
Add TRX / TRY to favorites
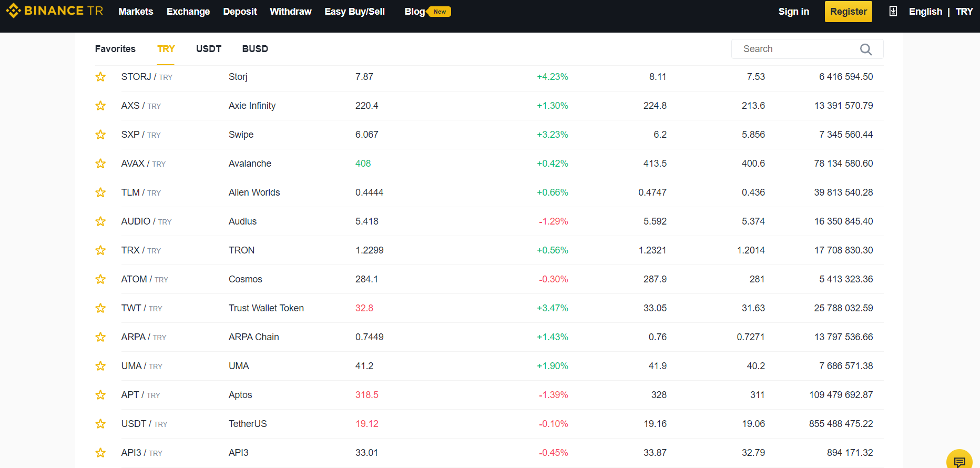coord(100,250)
